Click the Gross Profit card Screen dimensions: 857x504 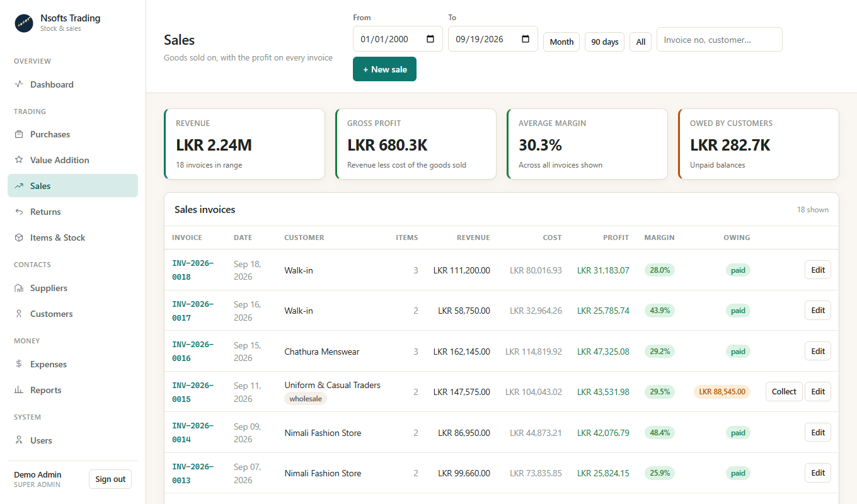click(x=416, y=144)
